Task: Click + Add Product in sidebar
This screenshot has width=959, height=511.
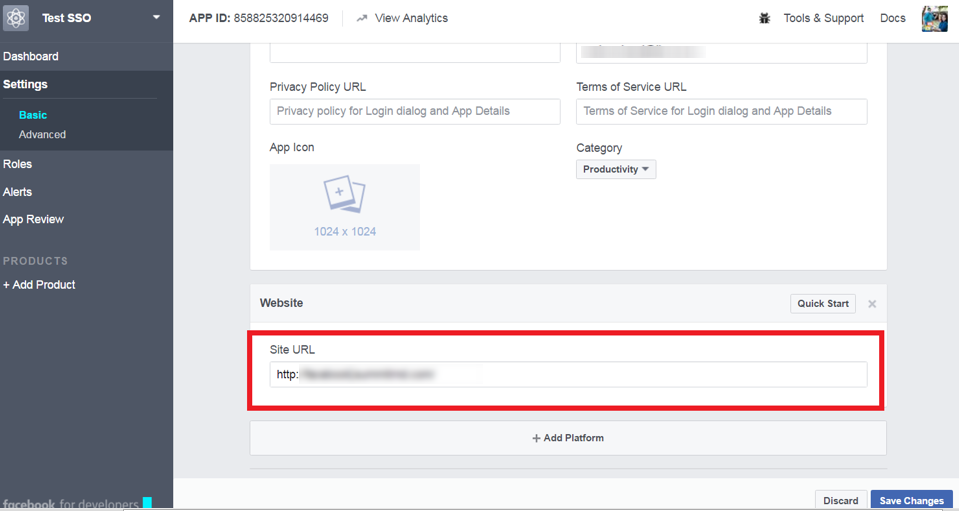Action: (x=39, y=285)
